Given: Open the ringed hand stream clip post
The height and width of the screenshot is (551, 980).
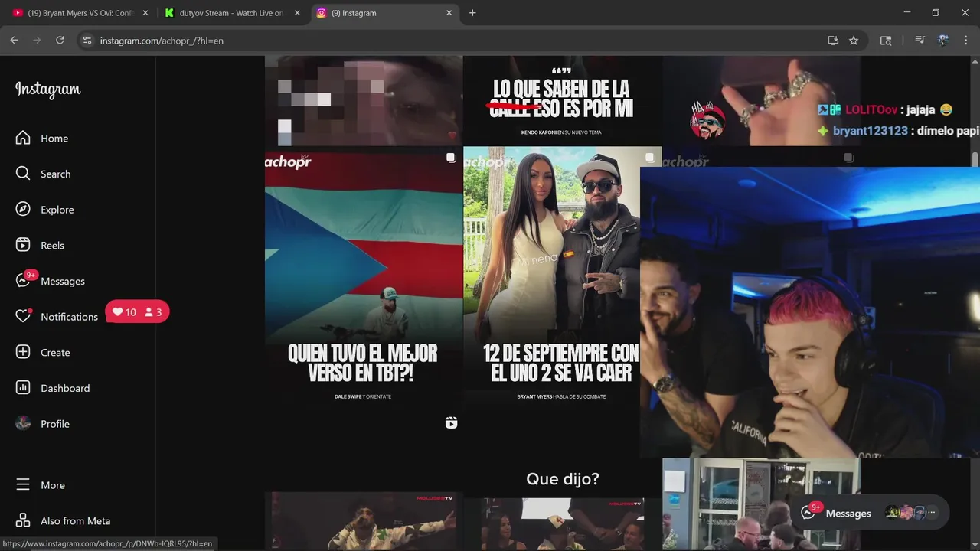Looking at the screenshot, I should [761, 100].
